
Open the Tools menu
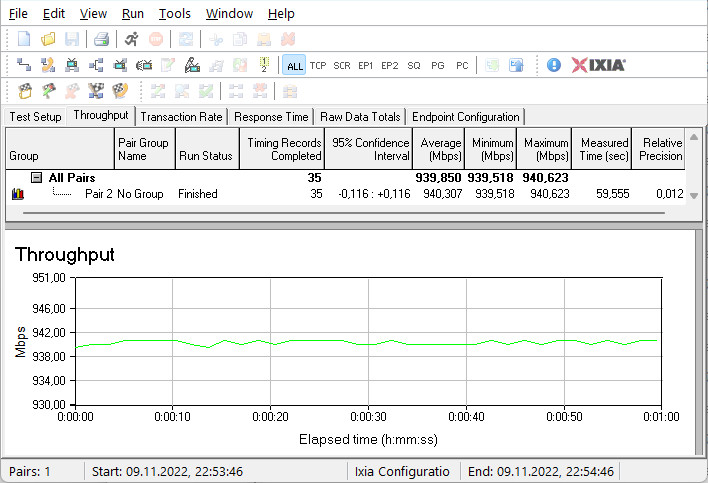(x=174, y=14)
